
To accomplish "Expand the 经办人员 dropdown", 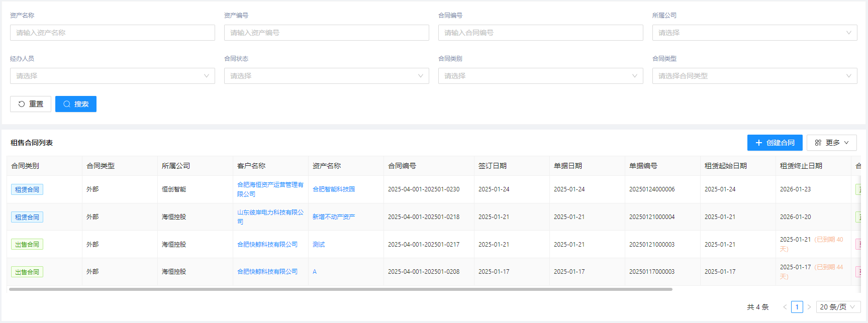I will pyautogui.click(x=113, y=76).
